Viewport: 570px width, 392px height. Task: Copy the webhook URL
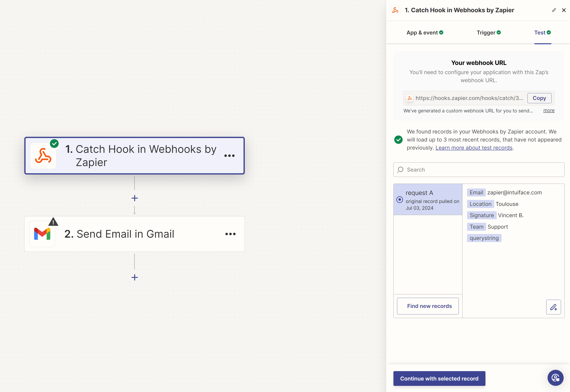click(539, 98)
